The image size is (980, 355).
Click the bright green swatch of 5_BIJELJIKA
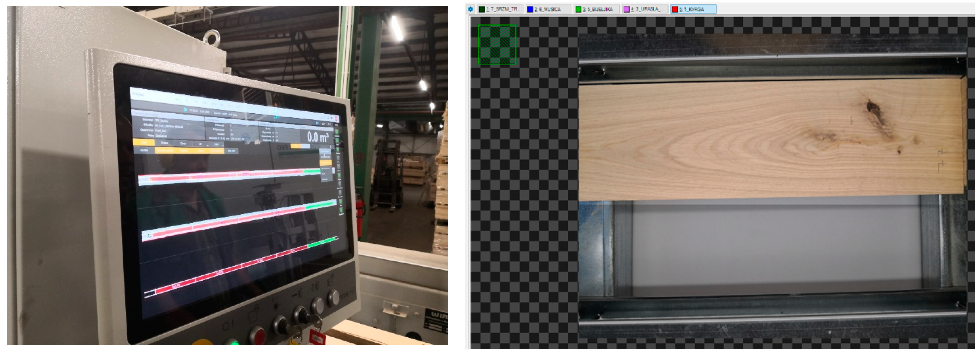[x=578, y=9]
